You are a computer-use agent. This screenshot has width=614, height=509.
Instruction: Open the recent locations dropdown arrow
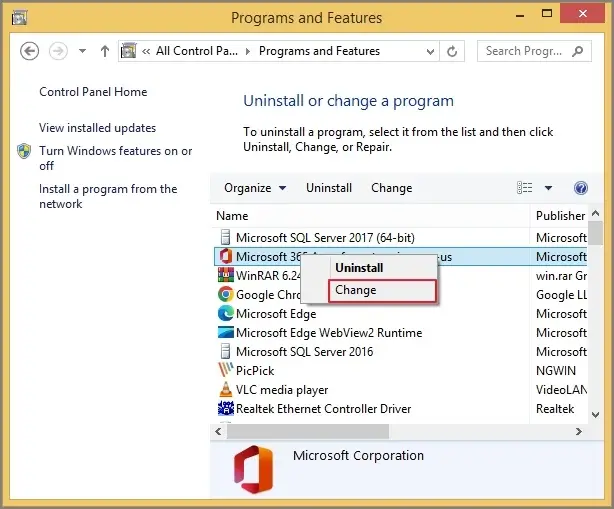pyautogui.click(x=82, y=51)
